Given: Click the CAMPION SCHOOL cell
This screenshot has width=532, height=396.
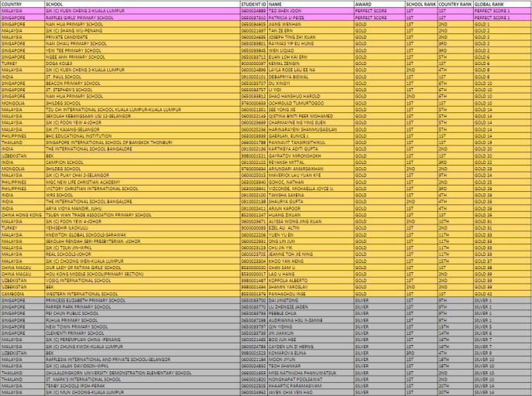Looking at the screenshot, I should pos(142,162).
